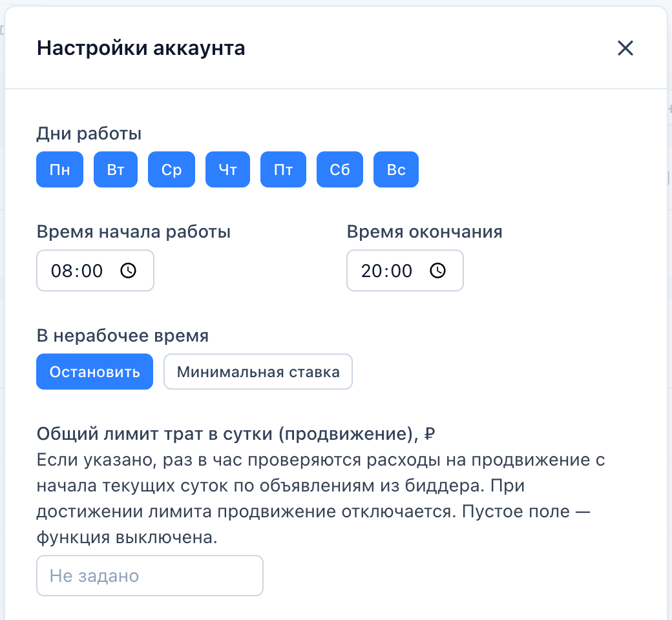Click the Общий лимит трат в сутки label
Image resolution: width=672 pixels, height=620 pixels.
point(236,434)
